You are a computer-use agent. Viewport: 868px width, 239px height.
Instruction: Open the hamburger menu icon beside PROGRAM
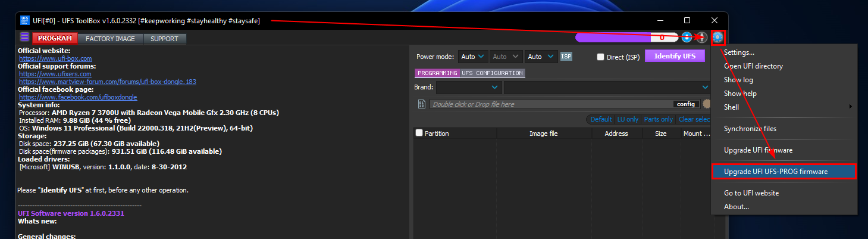click(25, 38)
